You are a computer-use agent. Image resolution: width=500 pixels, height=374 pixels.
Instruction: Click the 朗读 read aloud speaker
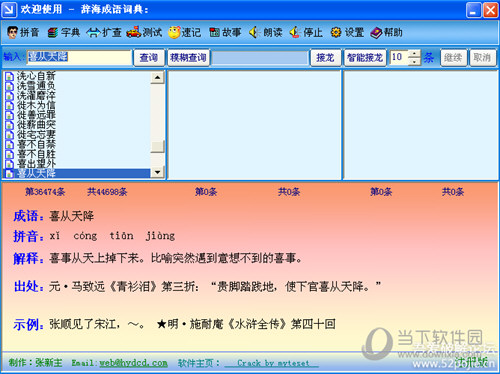[266, 32]
